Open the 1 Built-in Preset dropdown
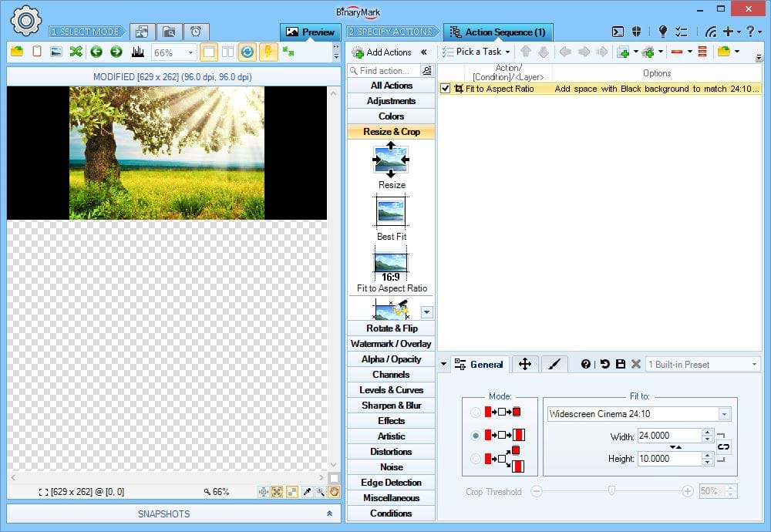Image resolution: width=771 pixels, height=532 pixels. tap(753, 364)
